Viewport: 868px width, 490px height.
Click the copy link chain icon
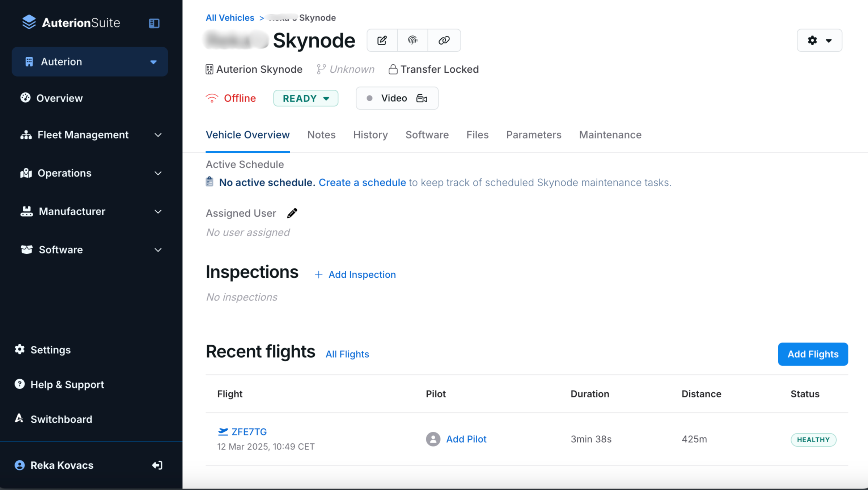click(444, 40)
